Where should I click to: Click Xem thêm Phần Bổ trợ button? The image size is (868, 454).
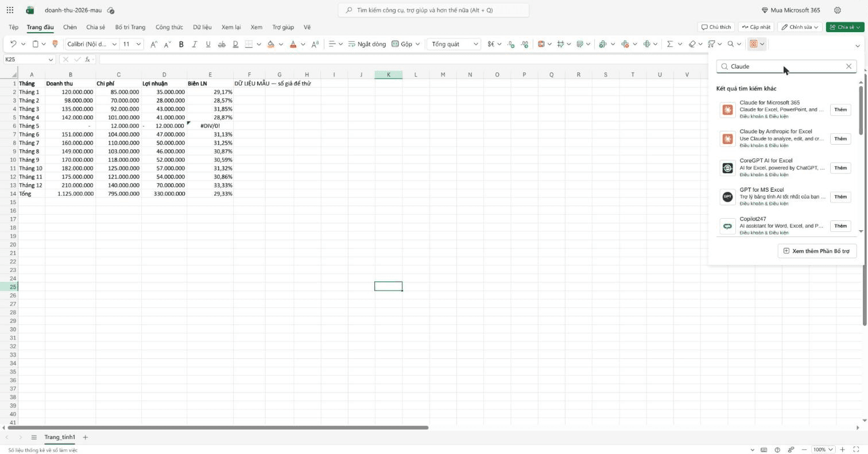(817, 251)
